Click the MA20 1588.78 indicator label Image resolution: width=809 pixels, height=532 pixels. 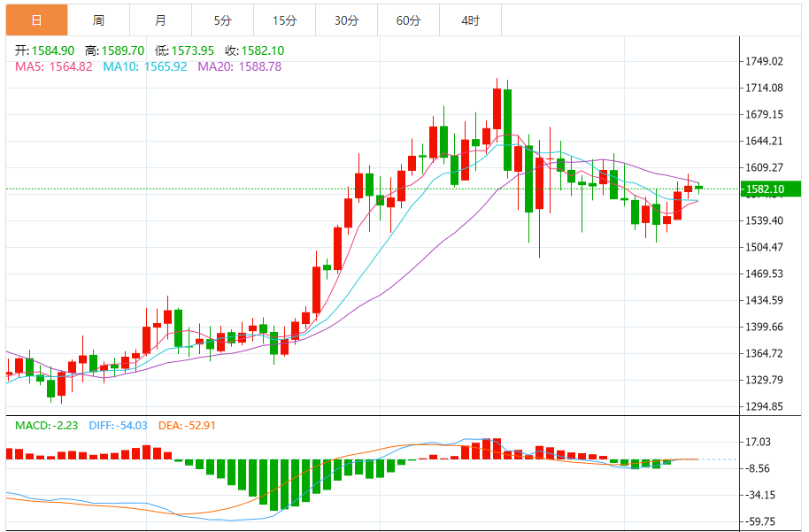tap(239, 66)
